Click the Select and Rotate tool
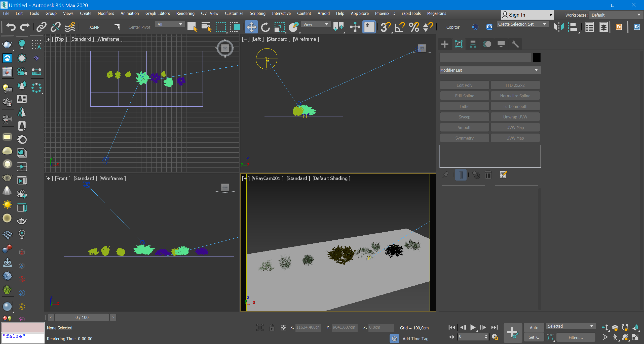The image size is (644, 344). click(265, 27)
